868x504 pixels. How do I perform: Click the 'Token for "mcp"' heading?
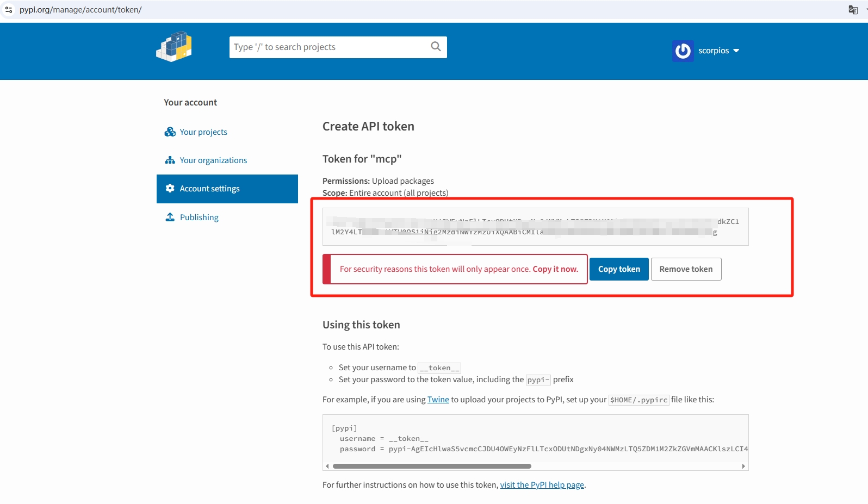coord(362,159)
